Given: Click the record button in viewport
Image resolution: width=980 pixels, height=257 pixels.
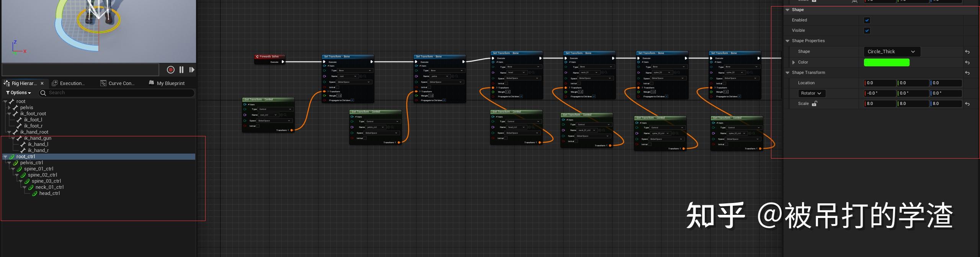Looking at the screenshot, I should click(171, 70).
